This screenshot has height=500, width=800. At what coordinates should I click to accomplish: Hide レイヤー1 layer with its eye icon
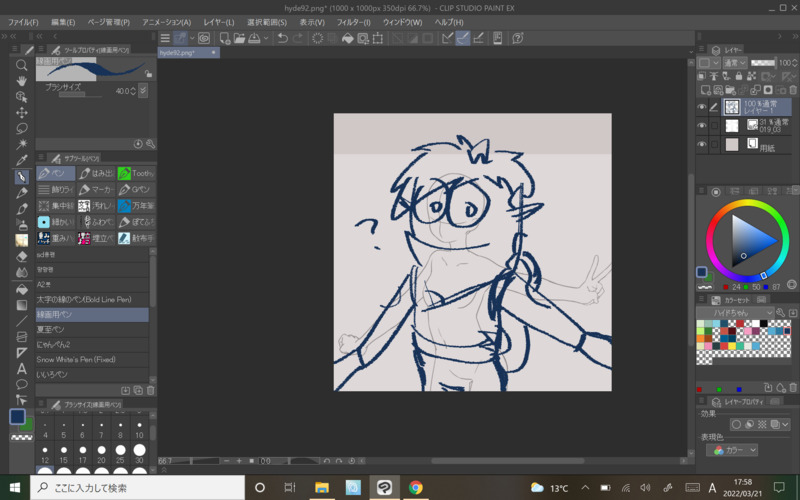(x=702, y=107)
